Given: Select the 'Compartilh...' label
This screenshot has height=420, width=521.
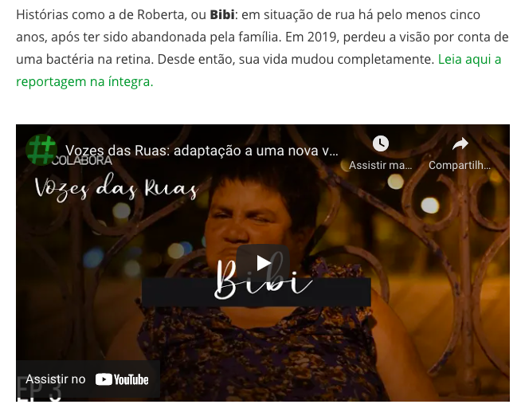Looking at the screenshot, I should pyautogui.click(x=460, y=165).
